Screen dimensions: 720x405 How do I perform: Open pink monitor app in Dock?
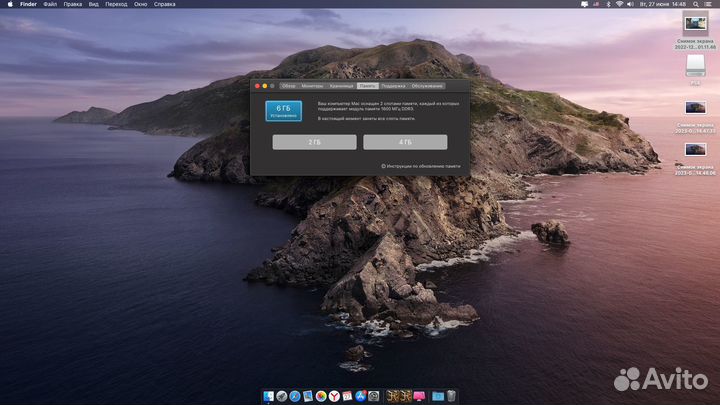click(419, 396)
